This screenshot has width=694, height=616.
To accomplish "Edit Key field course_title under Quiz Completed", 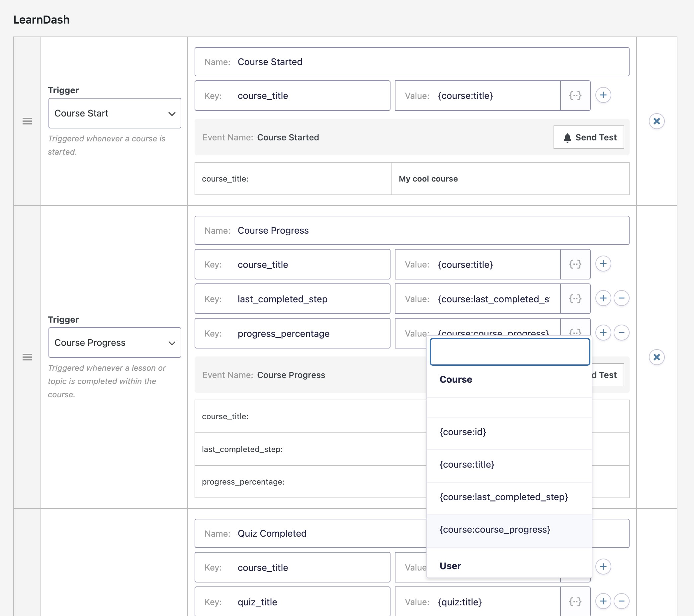I will tap(292, 568).
